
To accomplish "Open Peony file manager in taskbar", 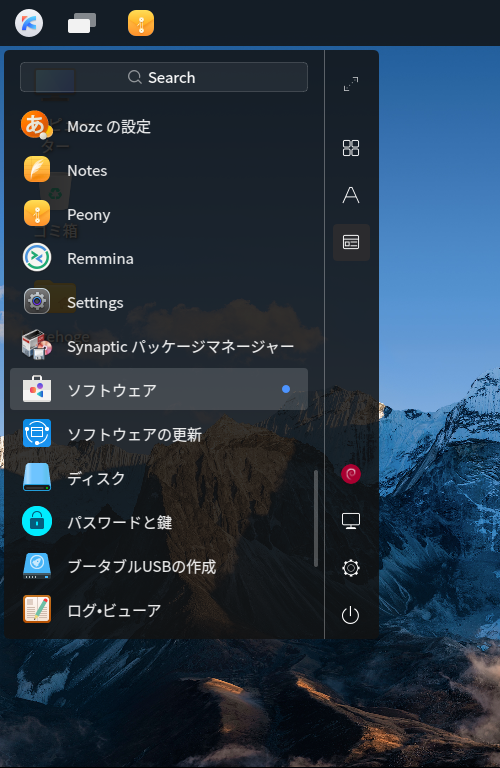I will click(x=141, y=23).
